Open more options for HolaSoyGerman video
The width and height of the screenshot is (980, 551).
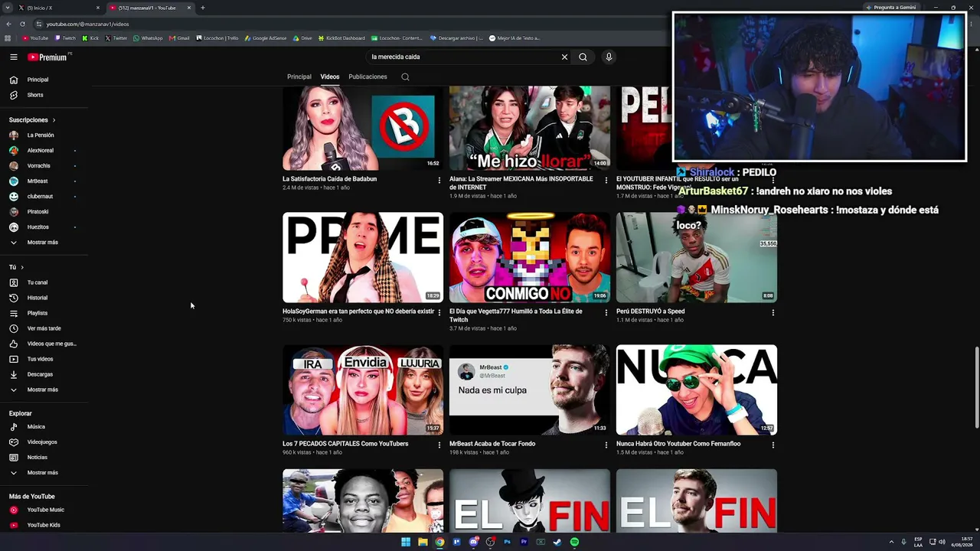(439, 312)
